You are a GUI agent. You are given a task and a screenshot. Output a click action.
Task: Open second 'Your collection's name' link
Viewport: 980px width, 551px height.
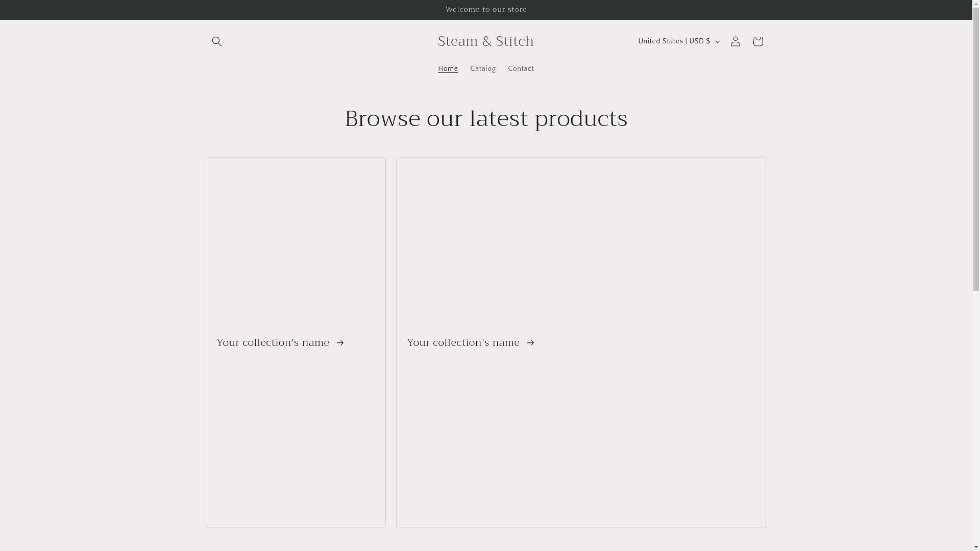[x=463, y=343]
